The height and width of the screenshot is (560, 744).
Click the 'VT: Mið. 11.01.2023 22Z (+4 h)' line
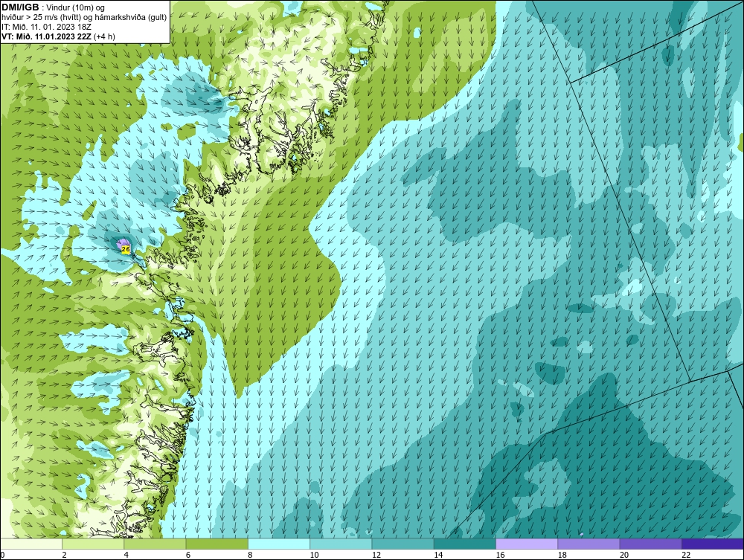click(58, 36)
